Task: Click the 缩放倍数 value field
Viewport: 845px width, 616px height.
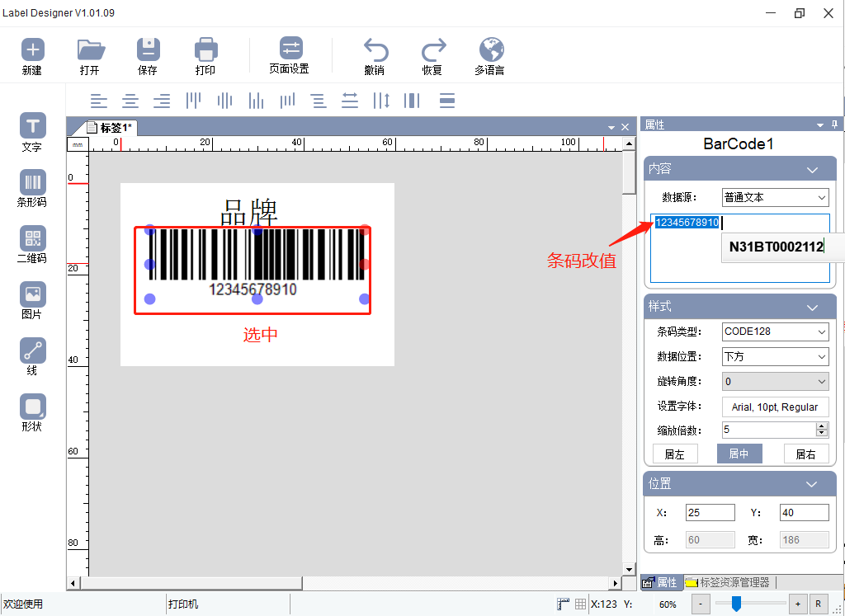Action: point(769,430)
